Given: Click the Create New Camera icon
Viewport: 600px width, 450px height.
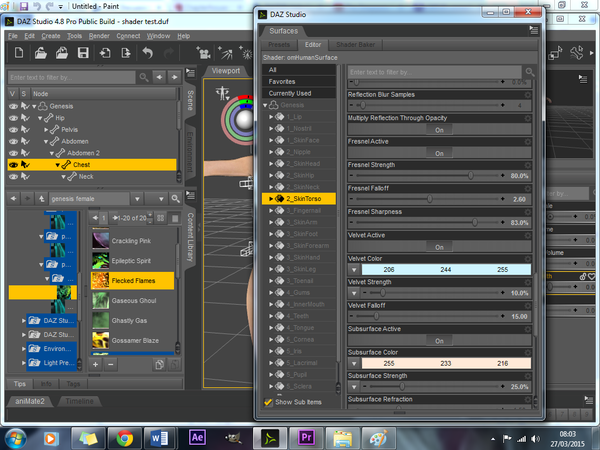Looking at the screenshot, I should pos(203,53).
